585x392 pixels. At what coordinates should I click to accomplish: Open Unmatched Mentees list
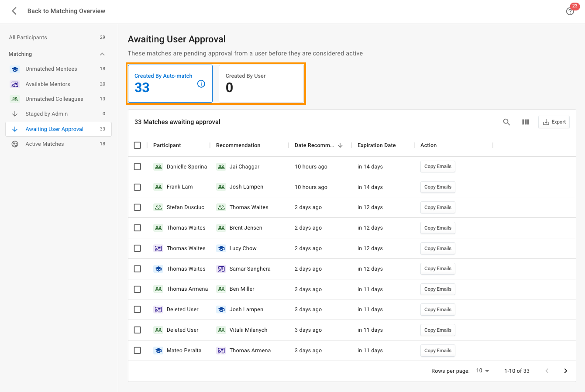click(58, 69)
